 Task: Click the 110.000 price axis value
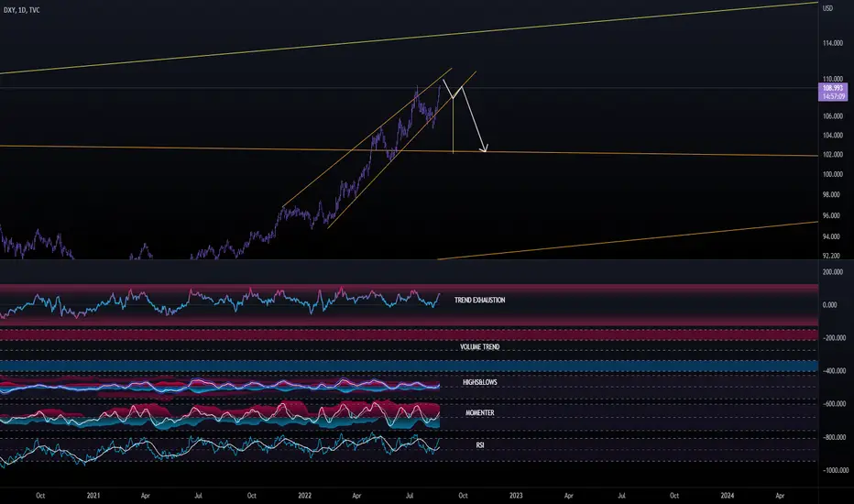(833, 79)
